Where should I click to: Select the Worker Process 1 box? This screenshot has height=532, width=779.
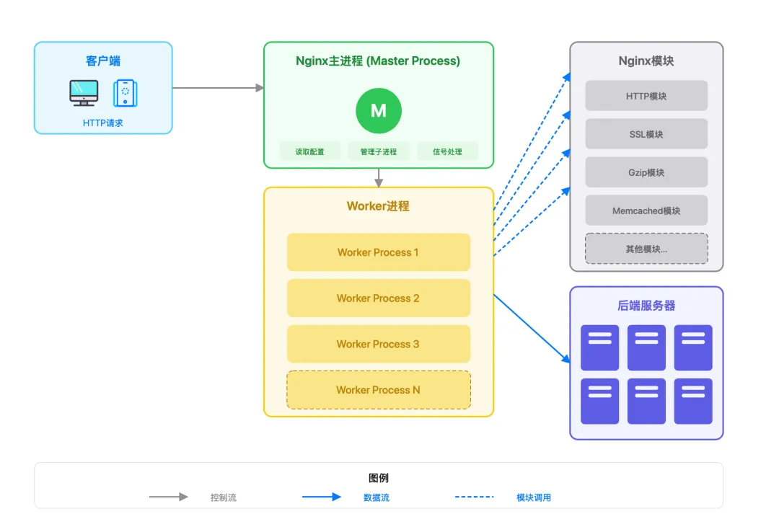pyautogui.click(x=378, y=252)
